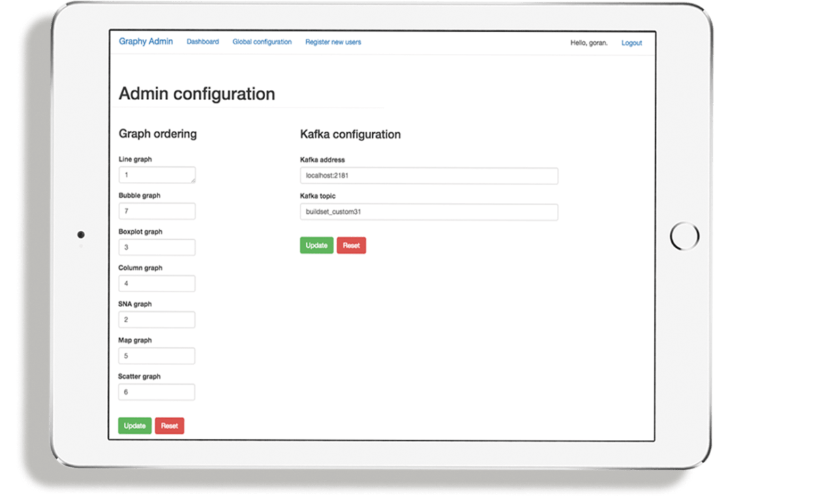Click the Map graph order field
This screenshot has width=818, height=504.
pyautogui.click(x=156, y=356)
